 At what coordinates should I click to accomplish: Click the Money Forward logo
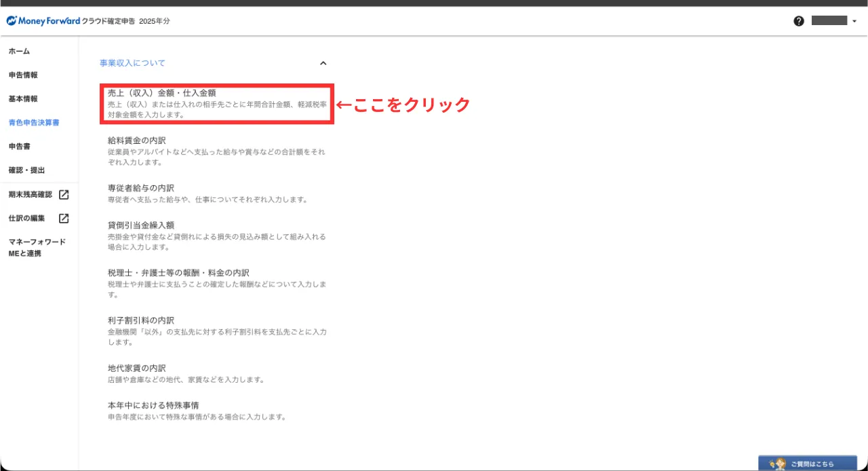[x=43, y=21]
